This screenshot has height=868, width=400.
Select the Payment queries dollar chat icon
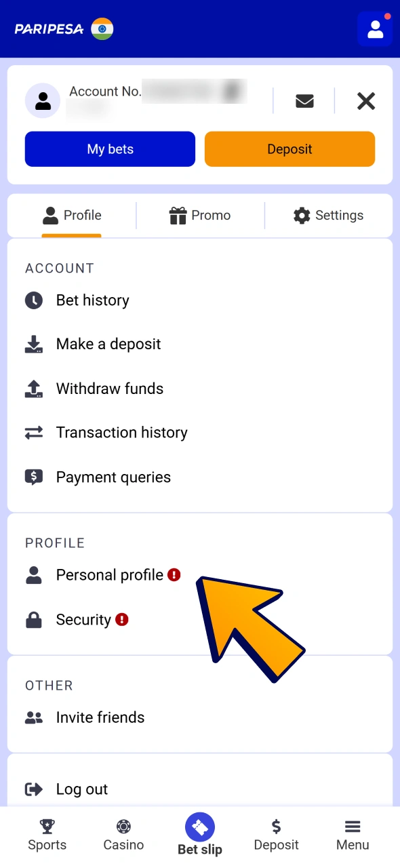tap(34, 477)
